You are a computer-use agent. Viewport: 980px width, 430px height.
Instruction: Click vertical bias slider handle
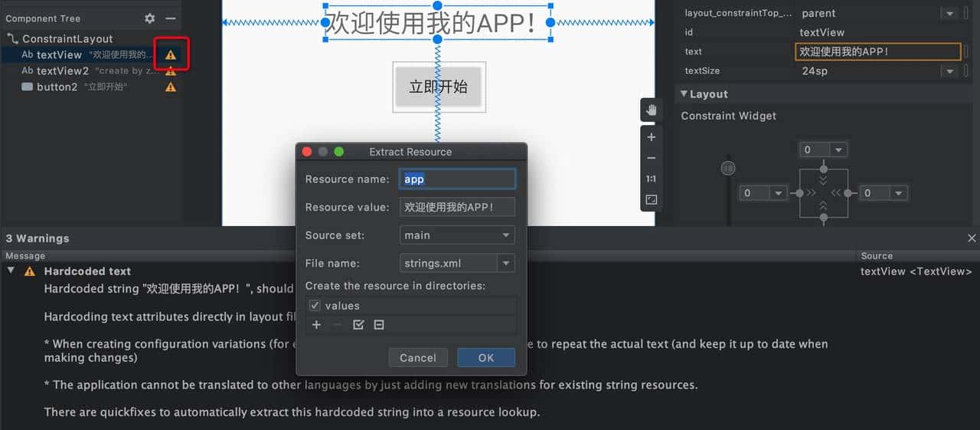[728, 169]
